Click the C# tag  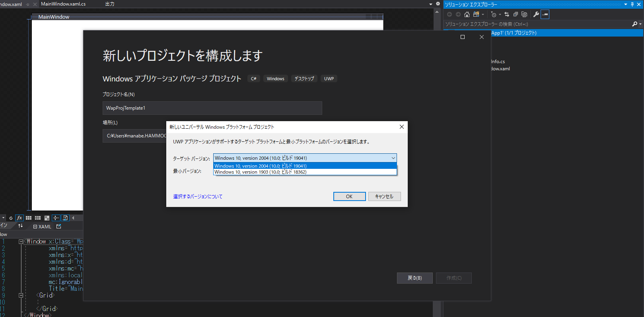254,79
